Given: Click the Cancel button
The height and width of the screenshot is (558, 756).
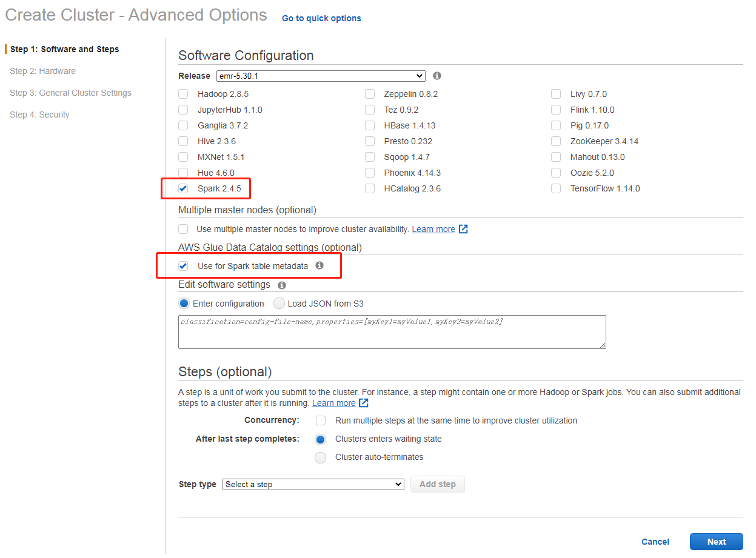Looking at the screenshot, I should 655,542.
